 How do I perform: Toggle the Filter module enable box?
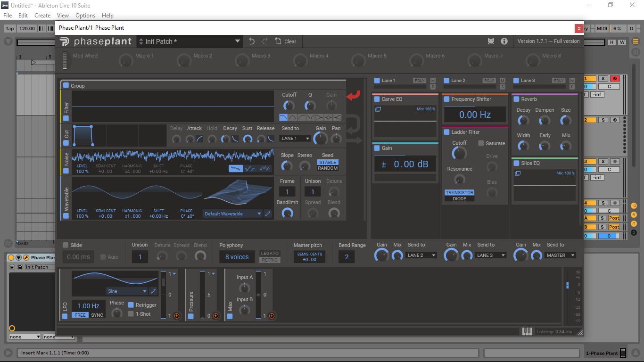click(x=66, y=118)
